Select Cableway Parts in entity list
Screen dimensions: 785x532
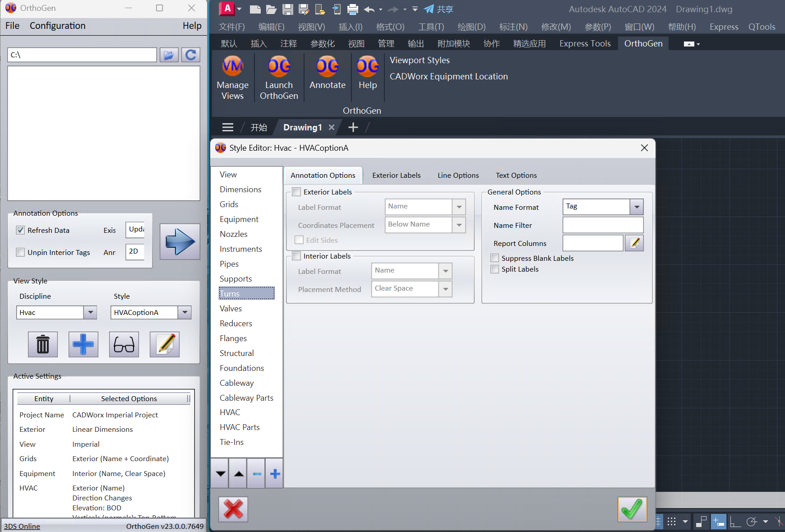(246, 398)
